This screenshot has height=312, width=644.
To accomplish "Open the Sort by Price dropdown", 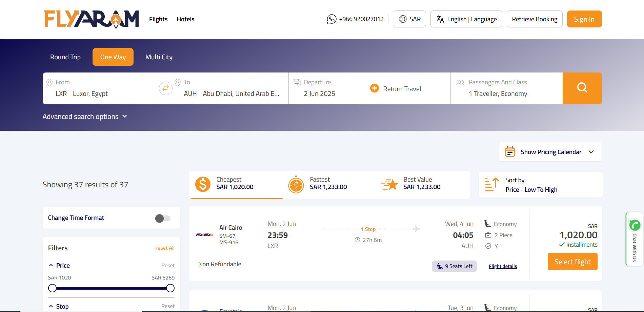I will point(540,185).
